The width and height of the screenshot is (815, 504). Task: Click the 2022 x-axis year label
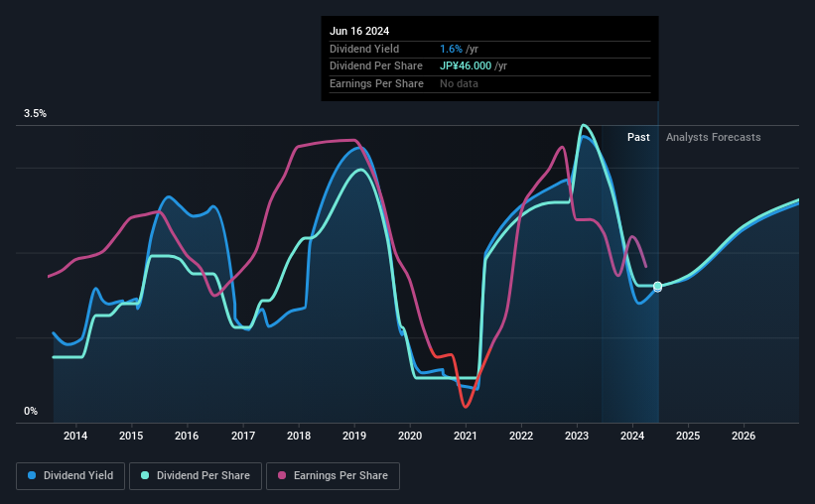pyautogui.click(x=521, y=436)
